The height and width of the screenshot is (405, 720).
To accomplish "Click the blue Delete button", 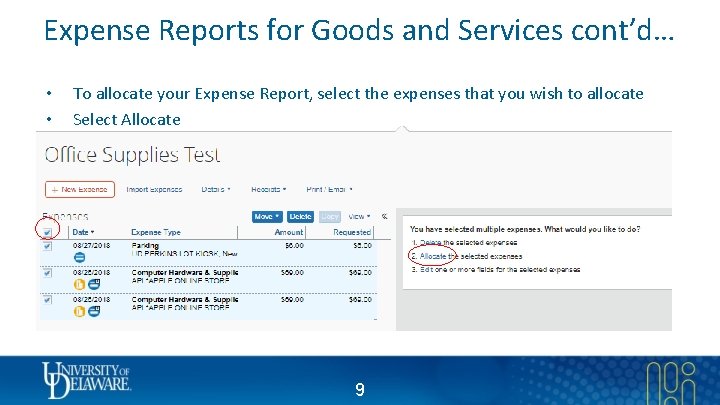I will pyautogui.click(x=300, y=216).
